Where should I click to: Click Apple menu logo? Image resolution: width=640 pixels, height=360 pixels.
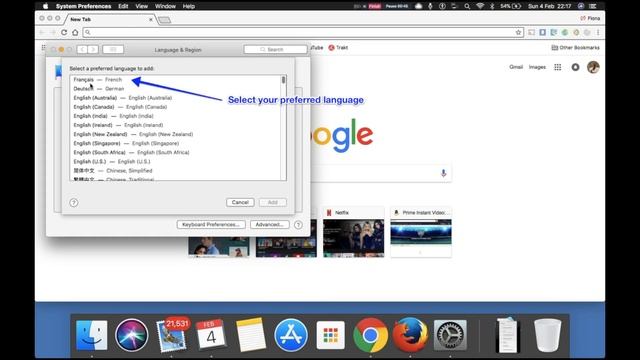coord(45,6)
